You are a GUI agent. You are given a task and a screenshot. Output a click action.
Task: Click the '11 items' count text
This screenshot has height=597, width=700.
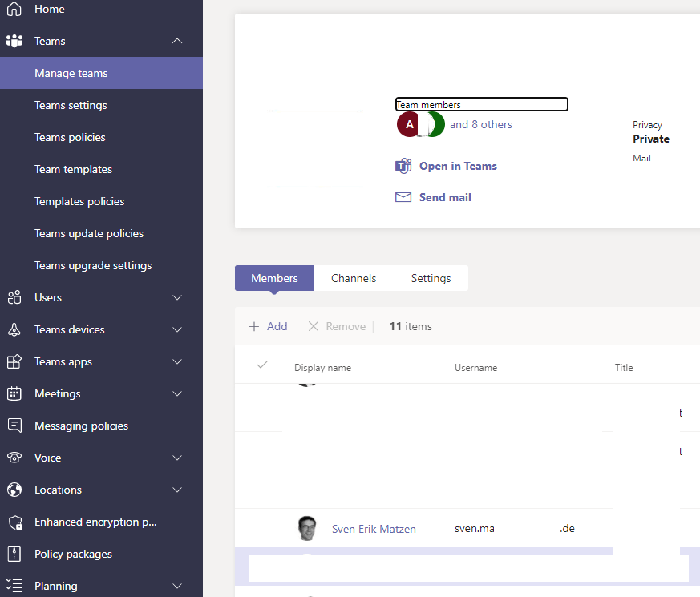411,327
